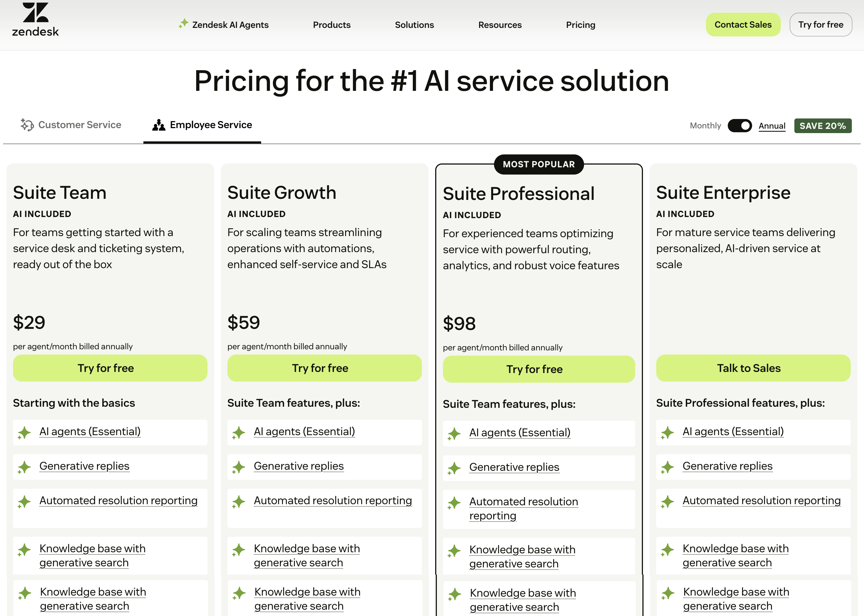
Task: Expand the Resources menu
Action: pos(500,25)
